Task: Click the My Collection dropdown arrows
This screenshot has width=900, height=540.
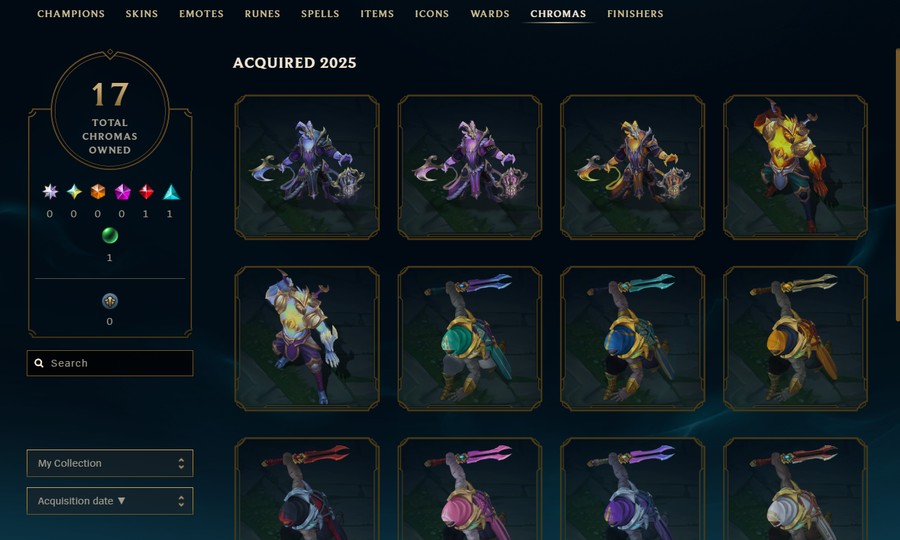Action: [181, 463]
